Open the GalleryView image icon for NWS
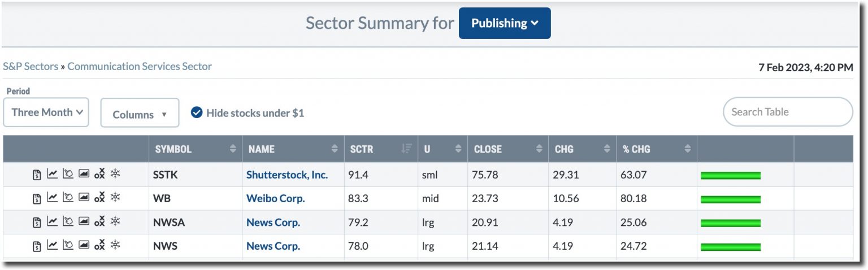 click(84, 245)
